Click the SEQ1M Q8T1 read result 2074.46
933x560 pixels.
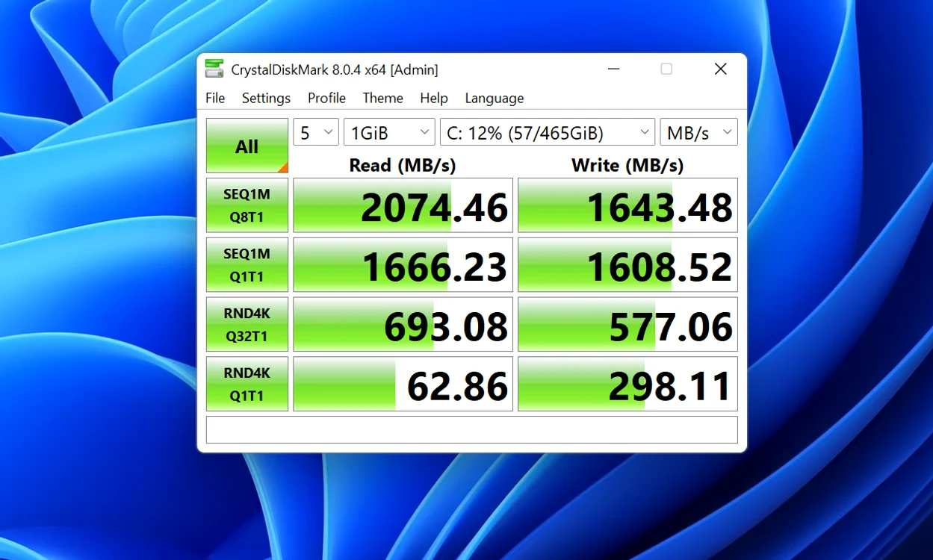[403, 205]
